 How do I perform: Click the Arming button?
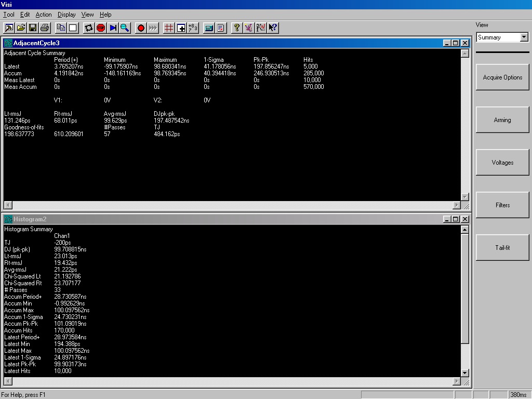pos(502,120)
